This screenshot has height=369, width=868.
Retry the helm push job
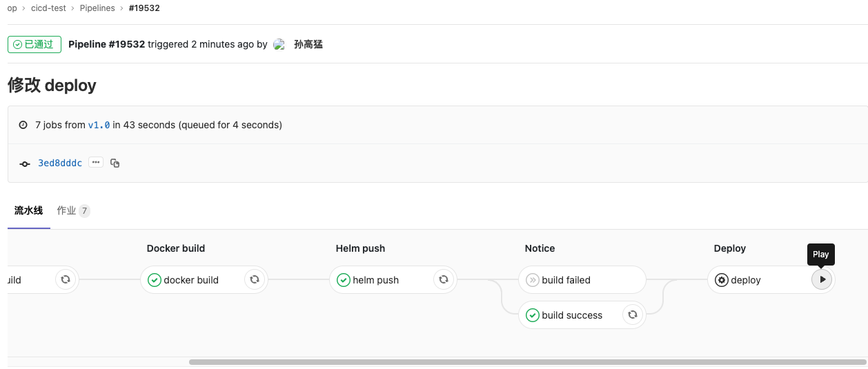[443, 279]
